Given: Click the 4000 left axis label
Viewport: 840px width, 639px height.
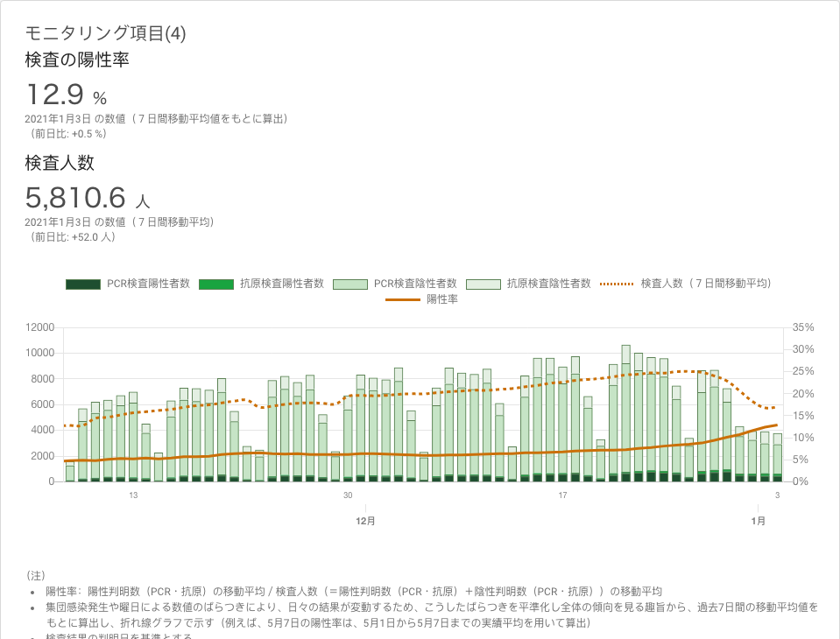Looking at the screenshot, I should (x=43, y=431).
